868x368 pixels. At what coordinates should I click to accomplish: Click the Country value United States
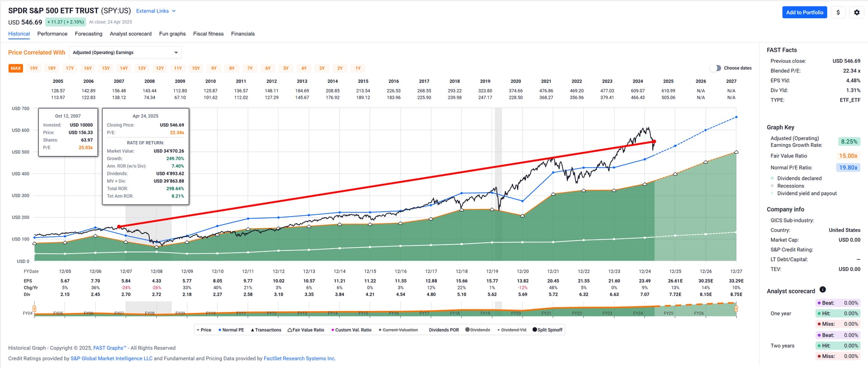coord(844,230)
